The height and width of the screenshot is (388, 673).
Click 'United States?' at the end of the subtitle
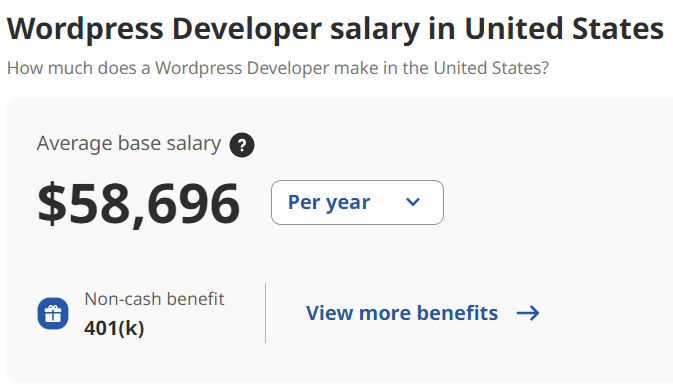491,68
